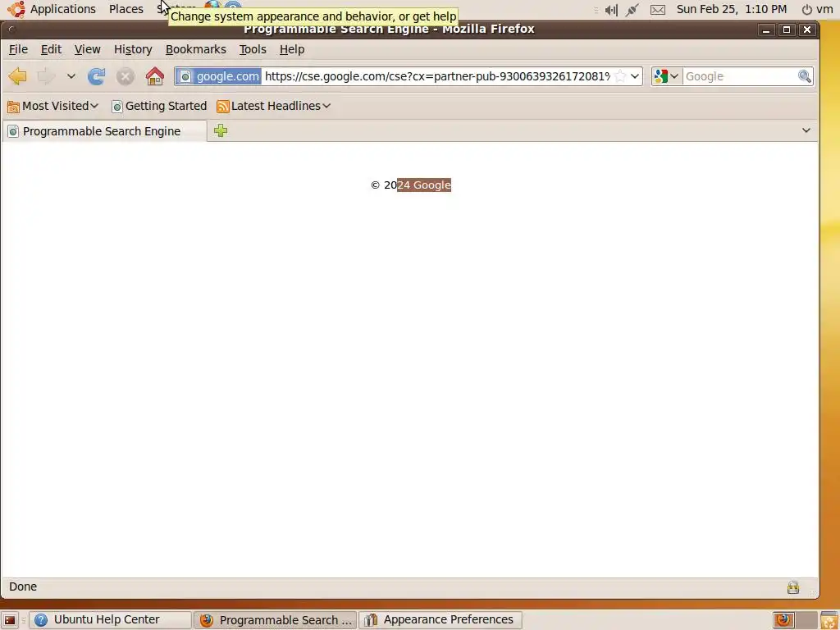The image size is (840, 630).
Task: Click the URL address field
Action: (438, 76)
